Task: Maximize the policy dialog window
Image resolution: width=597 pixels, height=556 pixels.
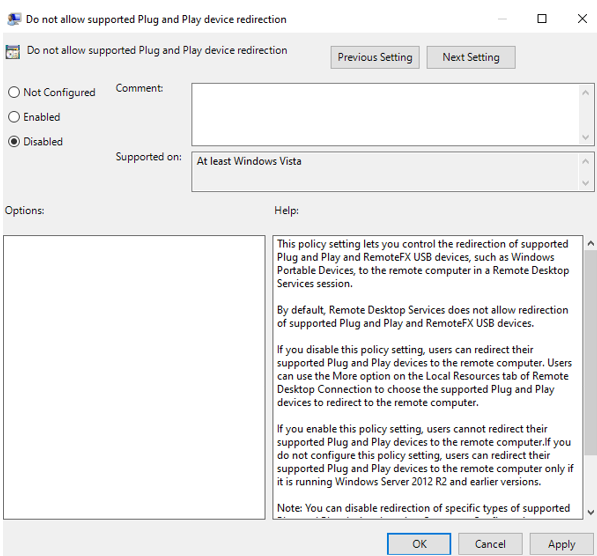Action: pos(541,18)
